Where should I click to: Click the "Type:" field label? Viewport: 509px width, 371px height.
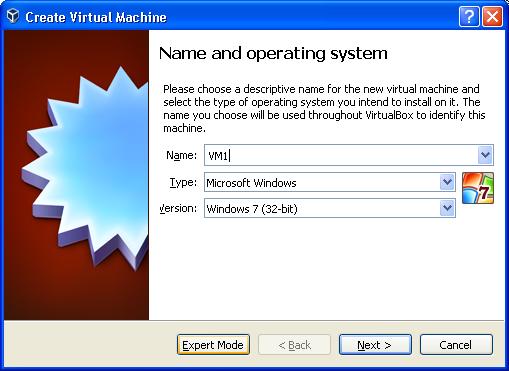(183, 183)
